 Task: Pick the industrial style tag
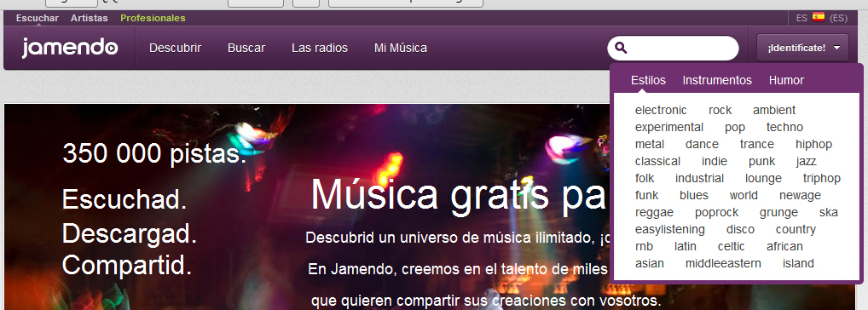click(x=700, y=178)
